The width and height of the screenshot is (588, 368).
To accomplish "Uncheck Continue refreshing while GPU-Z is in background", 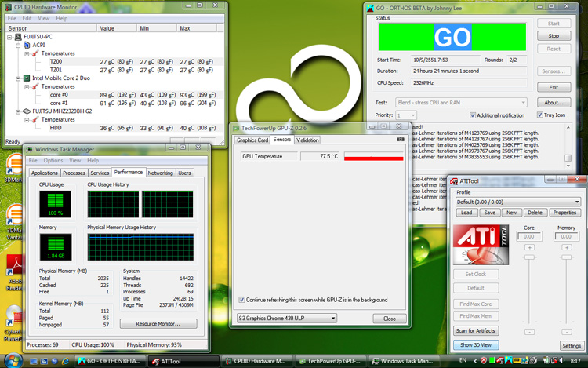I will tap(242, 300).
